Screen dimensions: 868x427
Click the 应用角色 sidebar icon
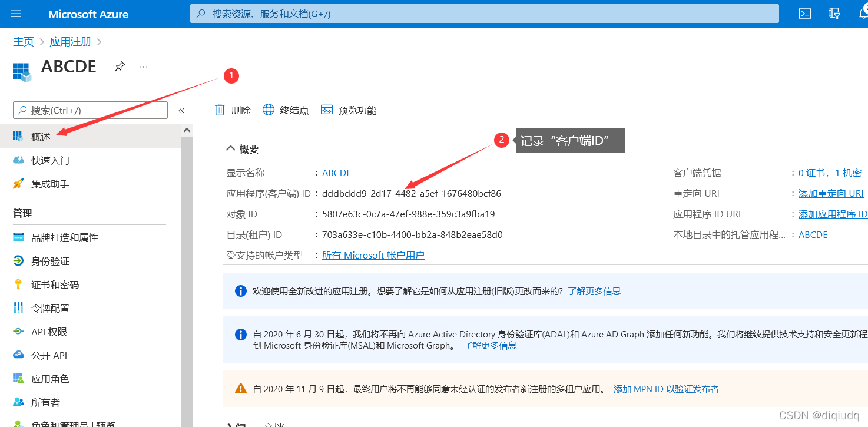tap(18, 379)
